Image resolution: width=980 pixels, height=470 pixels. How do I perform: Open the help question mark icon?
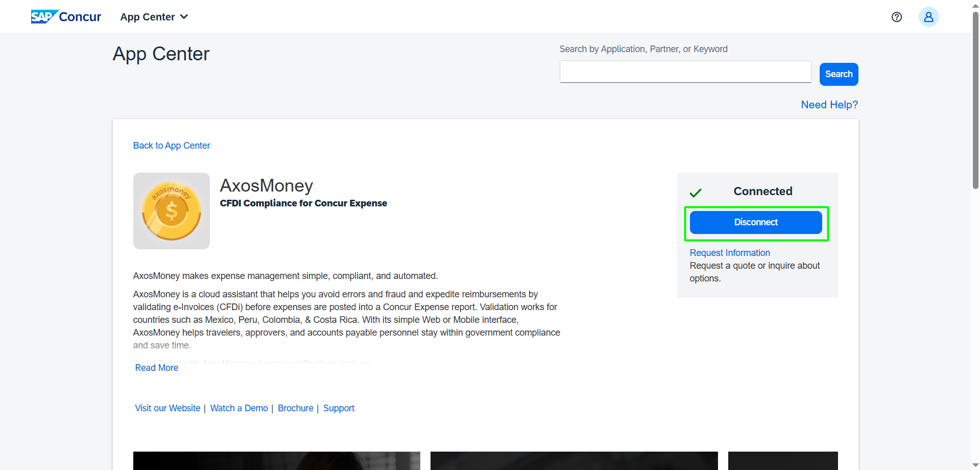coord(896,17)
